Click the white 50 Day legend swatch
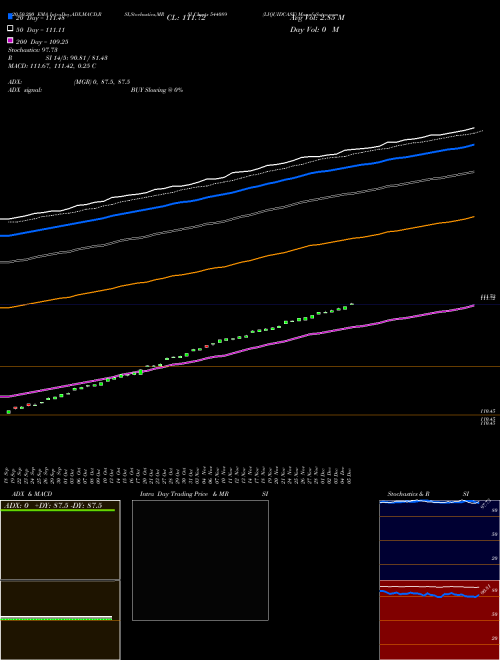The width and height of the screenshot is (500, 660). [10, 29]
